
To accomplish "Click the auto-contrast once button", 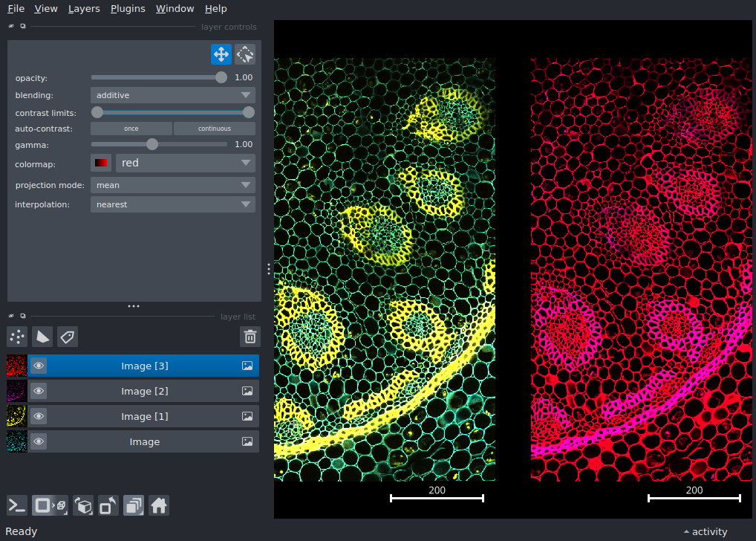I will coord(131,129).
